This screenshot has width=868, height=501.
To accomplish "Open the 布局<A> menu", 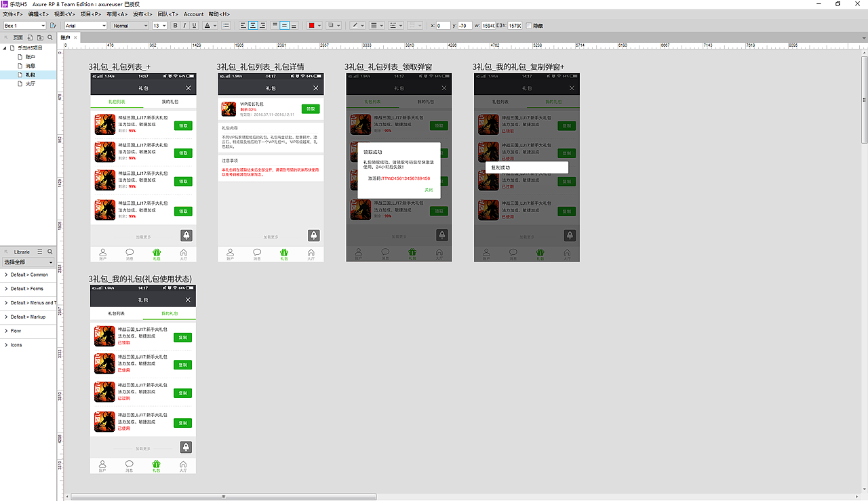I will coord(117,14).
